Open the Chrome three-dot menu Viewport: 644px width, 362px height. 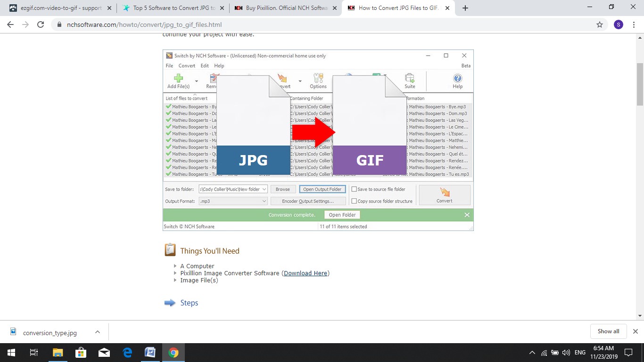(634, 25)
